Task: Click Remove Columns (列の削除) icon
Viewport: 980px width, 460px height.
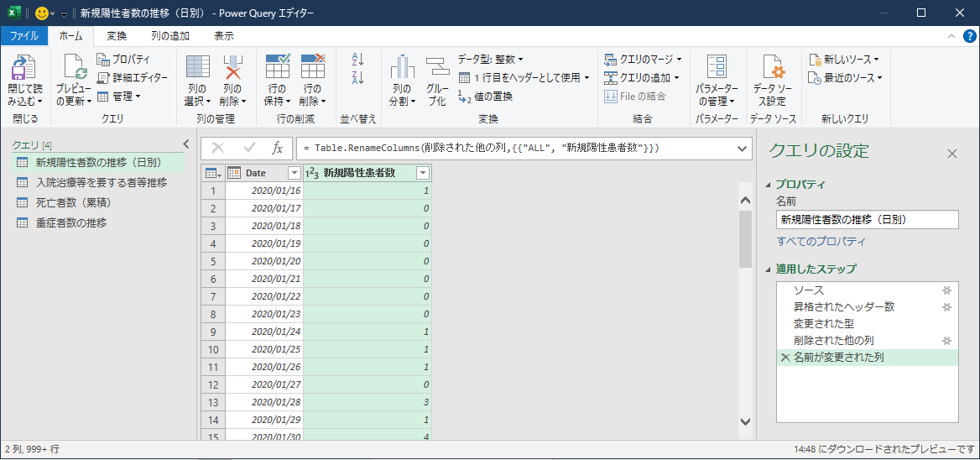Action: click(232, 67)
